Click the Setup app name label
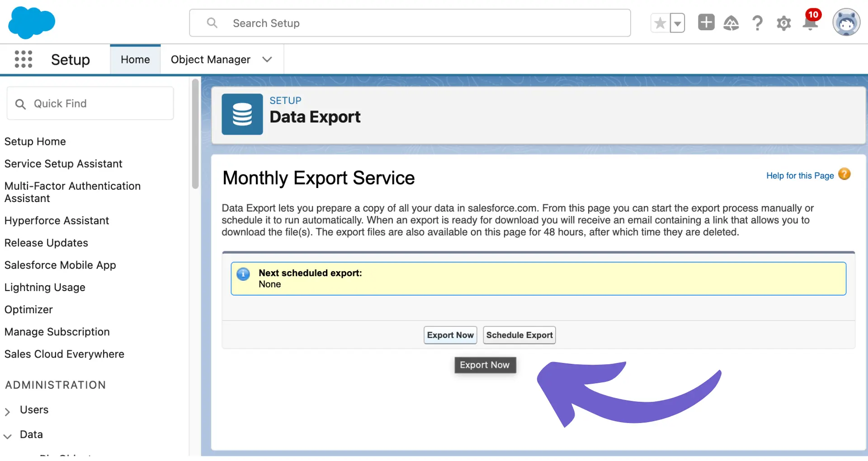 pos(71,60)
